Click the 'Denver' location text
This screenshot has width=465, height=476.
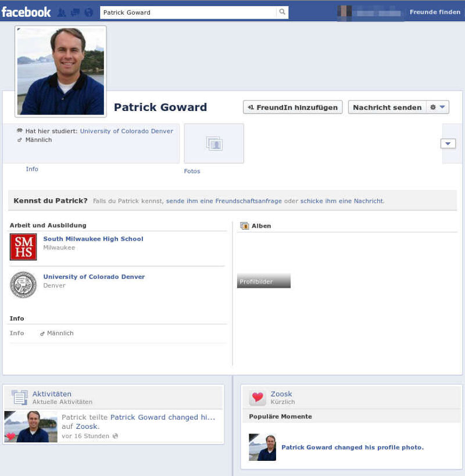click(54, 286)
